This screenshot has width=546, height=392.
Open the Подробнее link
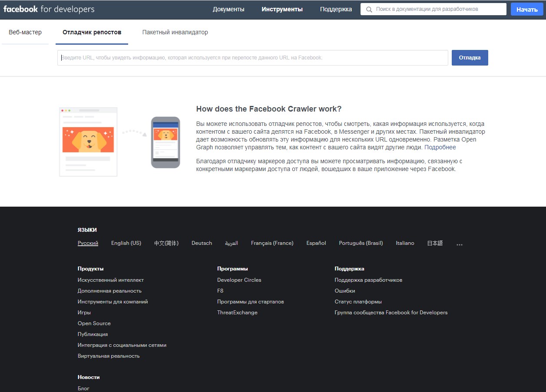coord(440,147)
